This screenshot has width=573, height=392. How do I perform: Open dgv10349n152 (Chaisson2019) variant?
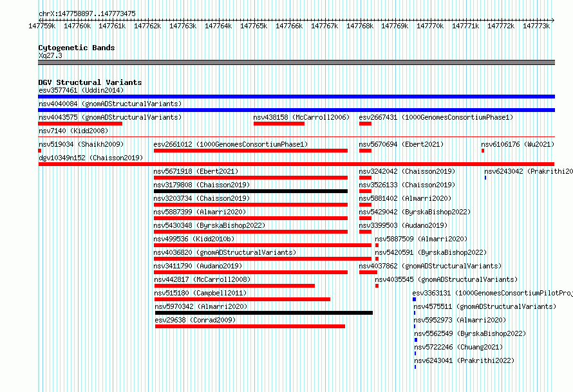pos(91,158)
